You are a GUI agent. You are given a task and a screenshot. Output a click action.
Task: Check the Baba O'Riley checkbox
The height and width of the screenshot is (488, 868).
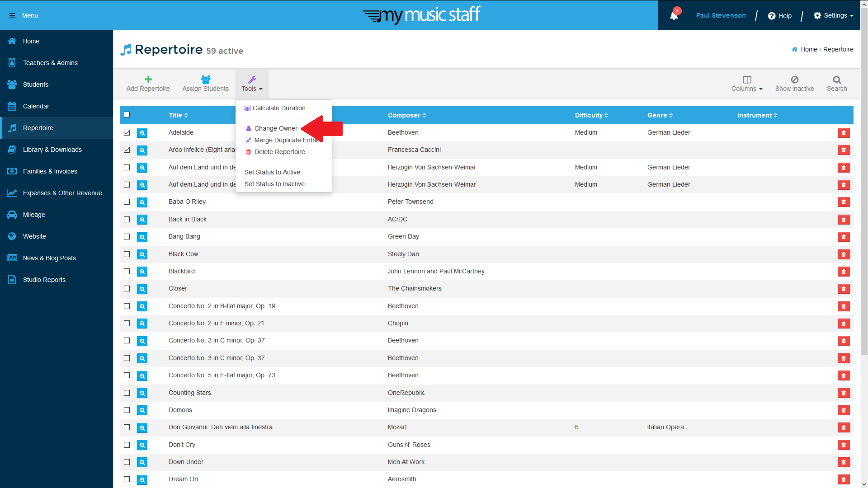[127, 202]
